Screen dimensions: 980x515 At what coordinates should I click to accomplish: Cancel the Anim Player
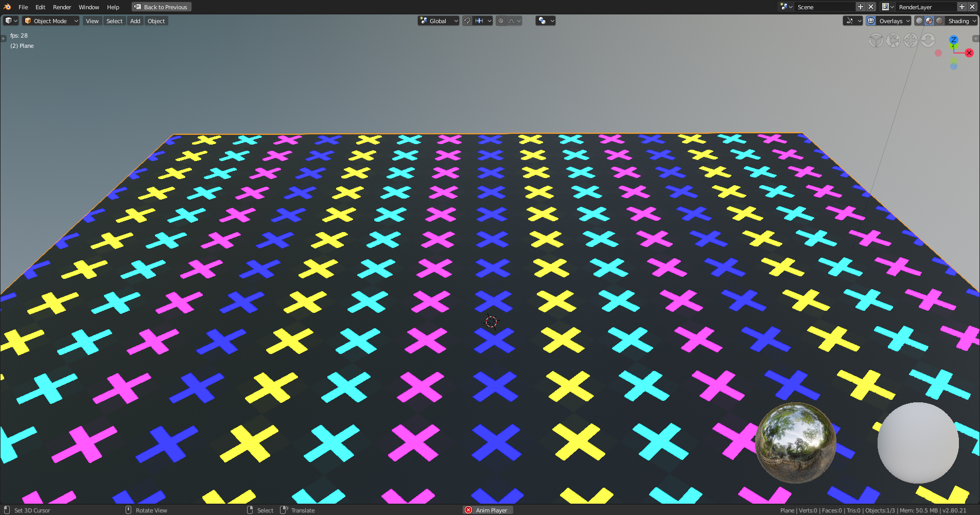pyautogui.click(x=468, y=510)
